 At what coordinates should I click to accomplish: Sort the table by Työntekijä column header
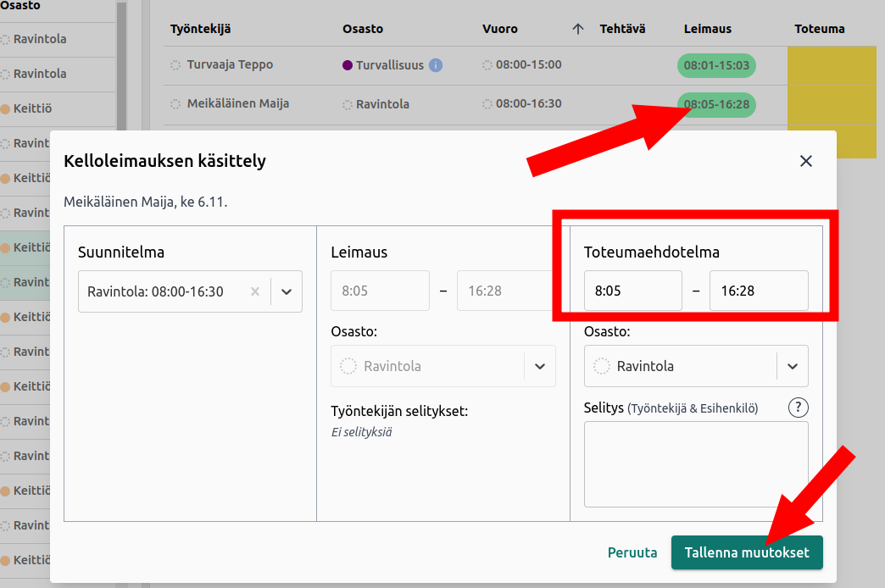[x=201, y=29]
